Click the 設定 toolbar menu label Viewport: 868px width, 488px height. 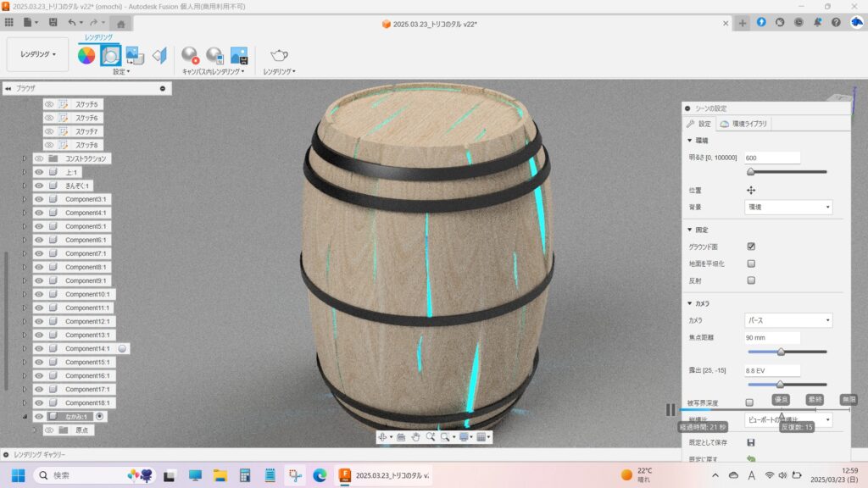coord(121,72)
